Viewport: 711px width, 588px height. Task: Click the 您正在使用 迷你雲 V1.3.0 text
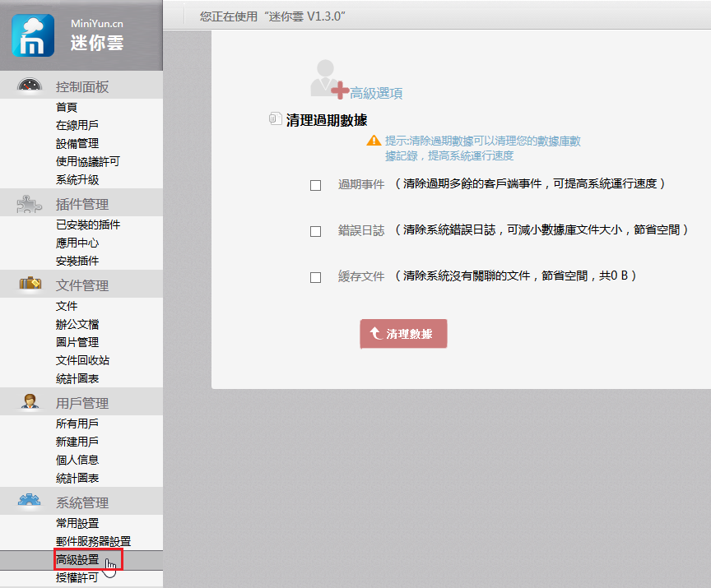click(x=272, y=16)
